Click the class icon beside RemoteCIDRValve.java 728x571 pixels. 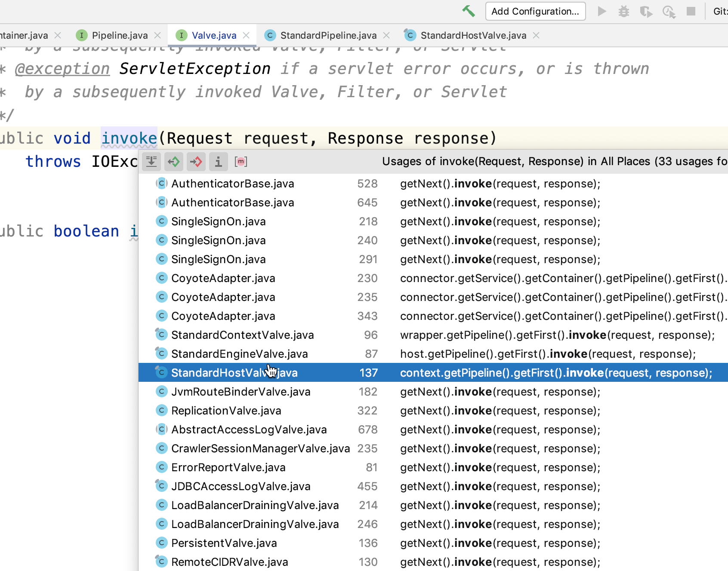(x=161, y=562)
